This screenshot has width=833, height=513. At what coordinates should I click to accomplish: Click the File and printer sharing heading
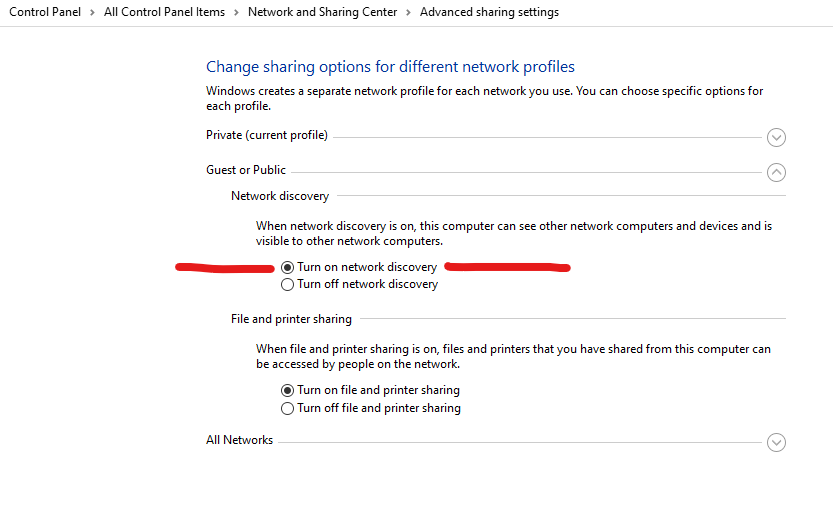point(291,319)
